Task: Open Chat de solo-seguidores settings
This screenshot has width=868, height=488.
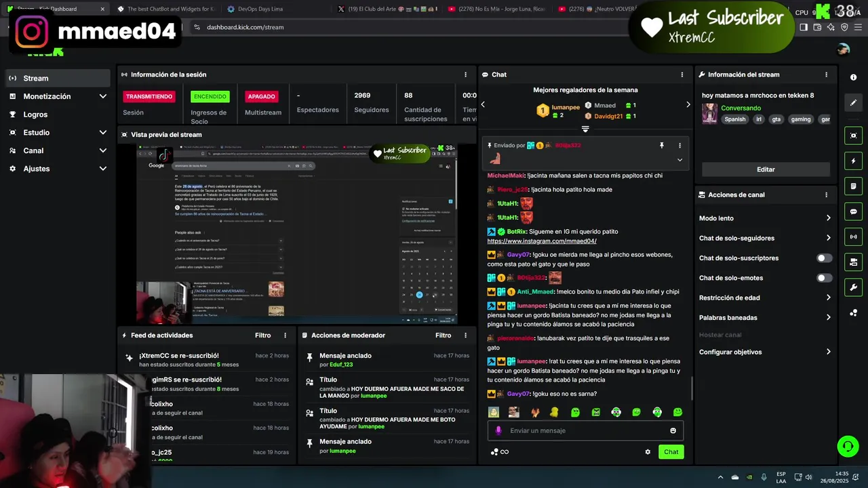Action: [x=765, y=238]
